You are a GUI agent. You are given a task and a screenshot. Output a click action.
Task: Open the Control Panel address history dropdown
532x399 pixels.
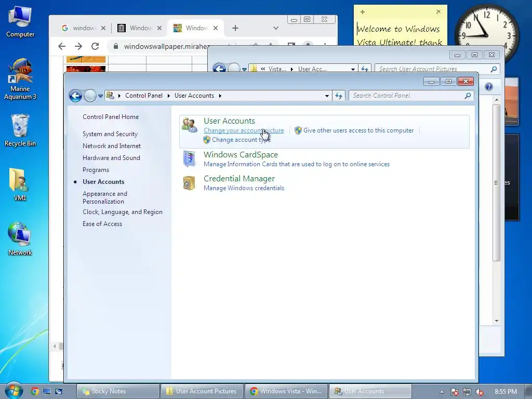coord(327,96)
